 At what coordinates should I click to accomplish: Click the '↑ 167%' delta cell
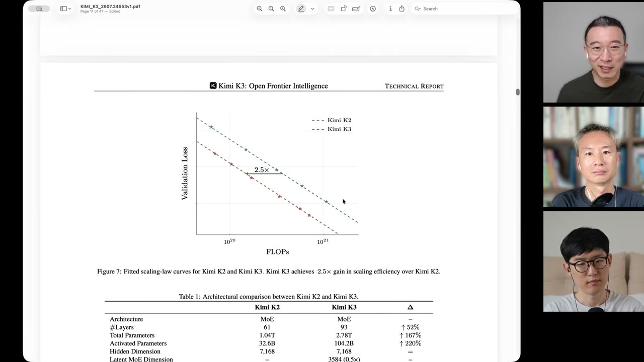coord(410,335)
